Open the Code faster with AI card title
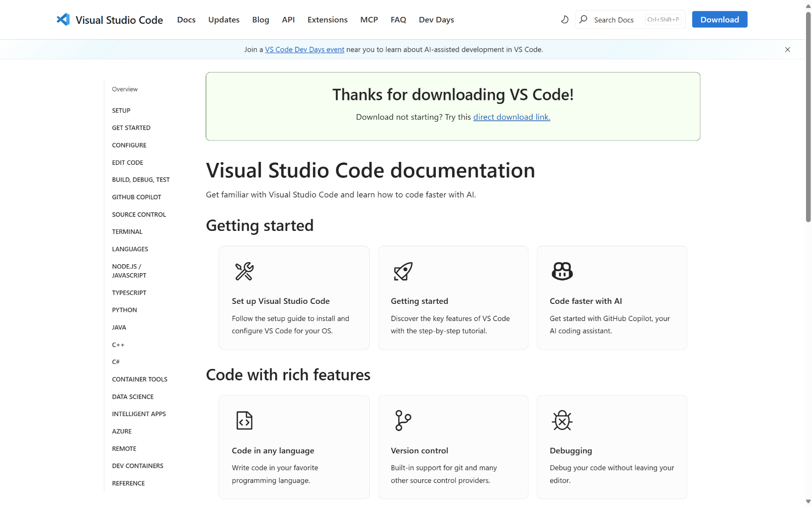The height and width of the screenshot is (507, 812). point(586,301)
